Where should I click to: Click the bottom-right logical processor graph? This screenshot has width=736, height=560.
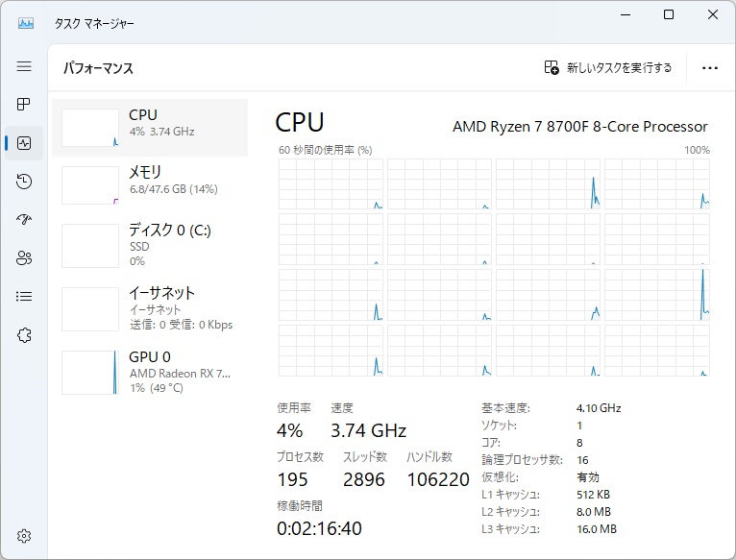657,351
